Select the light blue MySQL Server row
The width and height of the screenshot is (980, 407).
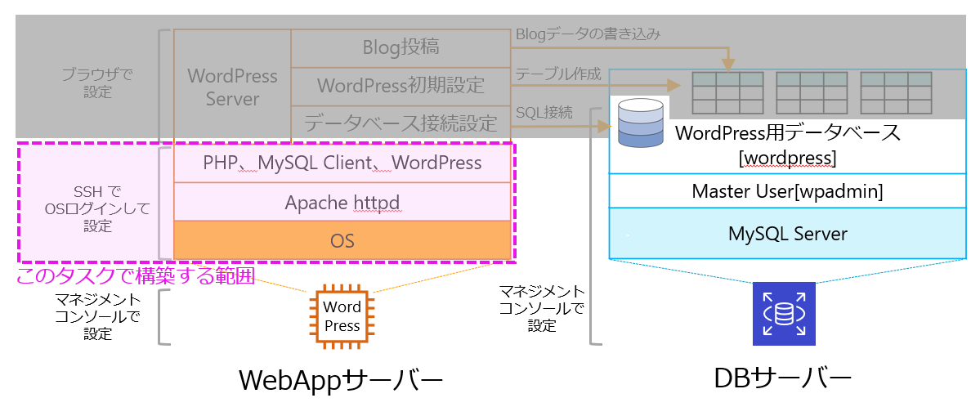[x=787, y=234]
